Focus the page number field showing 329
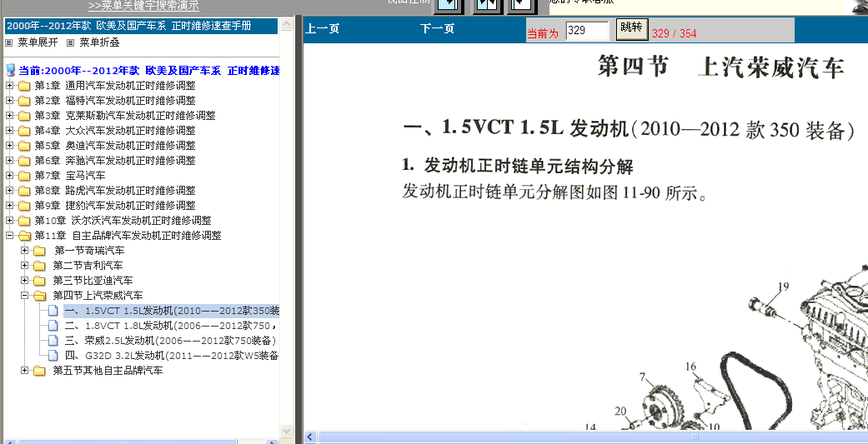Screen dimensions: 868x444 [x=587, y=31]
